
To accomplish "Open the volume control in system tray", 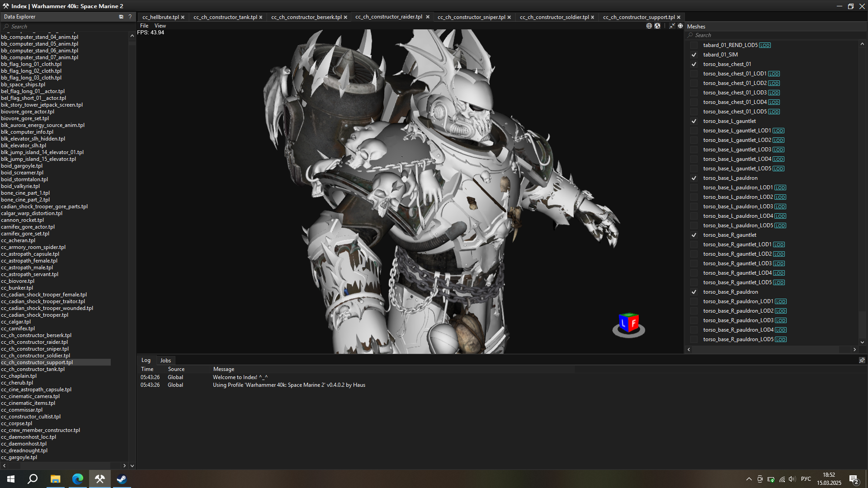I will (x=792, y=479).
